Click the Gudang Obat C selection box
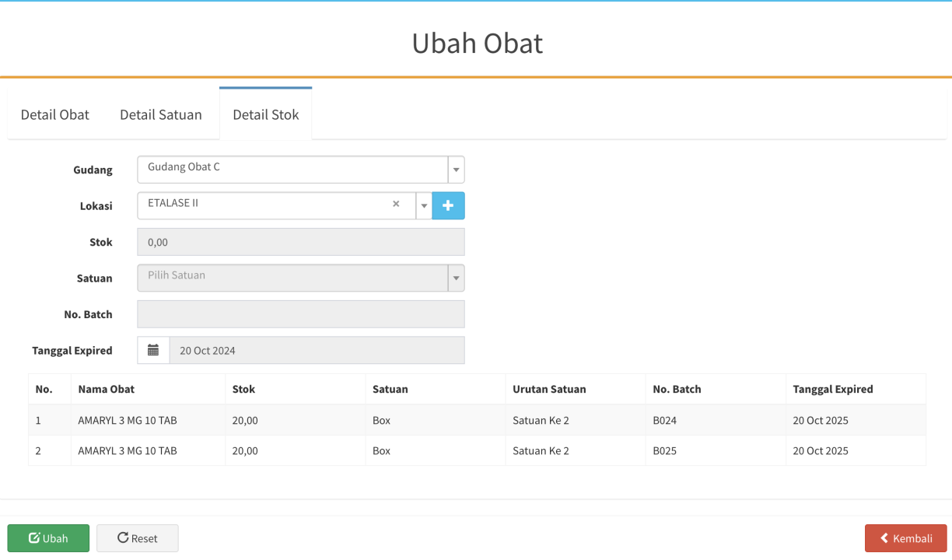 pos(293,170)
